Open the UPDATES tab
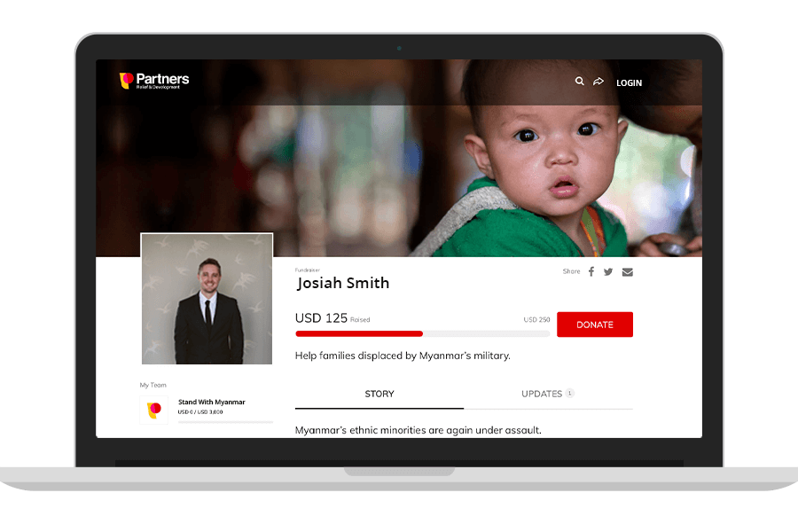Image resolution: width=798 pixels, height=532 pixels. pyautogui.click(x=542, y=394)
